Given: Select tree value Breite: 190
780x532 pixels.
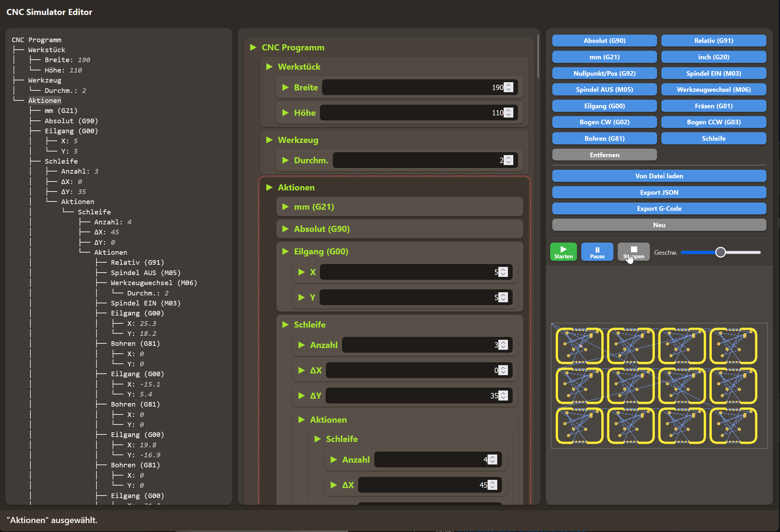Looking at the screenshot, I should pos(67,60).
